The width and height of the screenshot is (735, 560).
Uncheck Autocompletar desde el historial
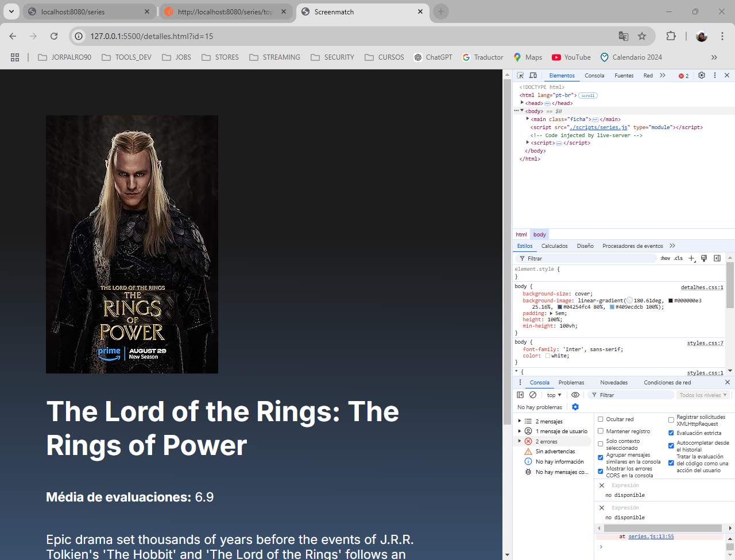[x=671, y=446]
